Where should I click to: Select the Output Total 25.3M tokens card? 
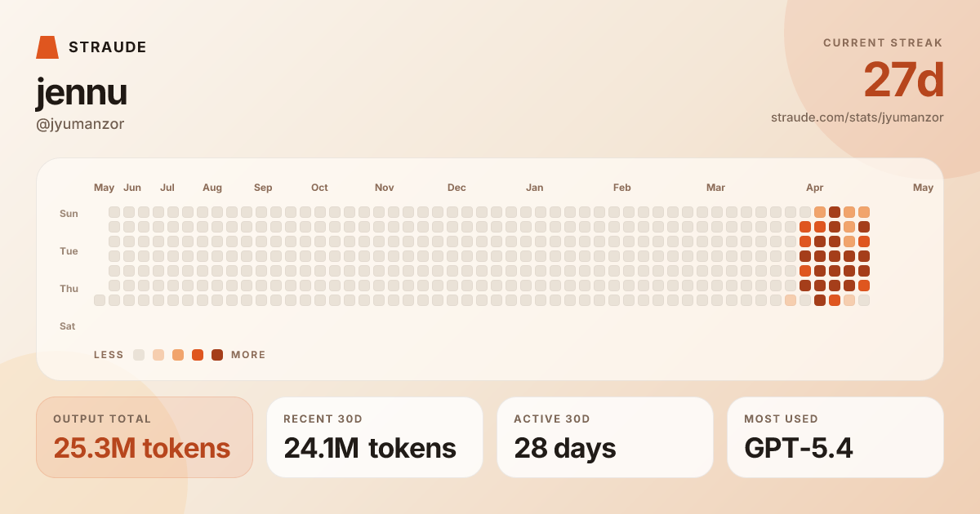145,437
